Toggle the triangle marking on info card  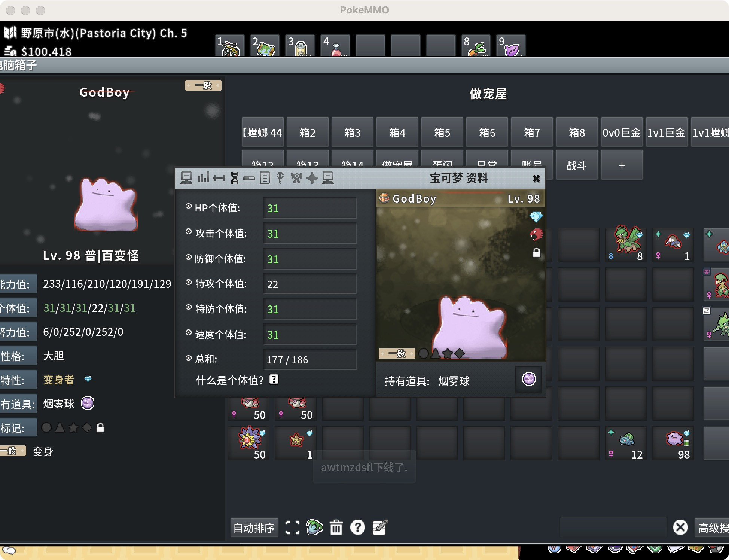(436, 353)
